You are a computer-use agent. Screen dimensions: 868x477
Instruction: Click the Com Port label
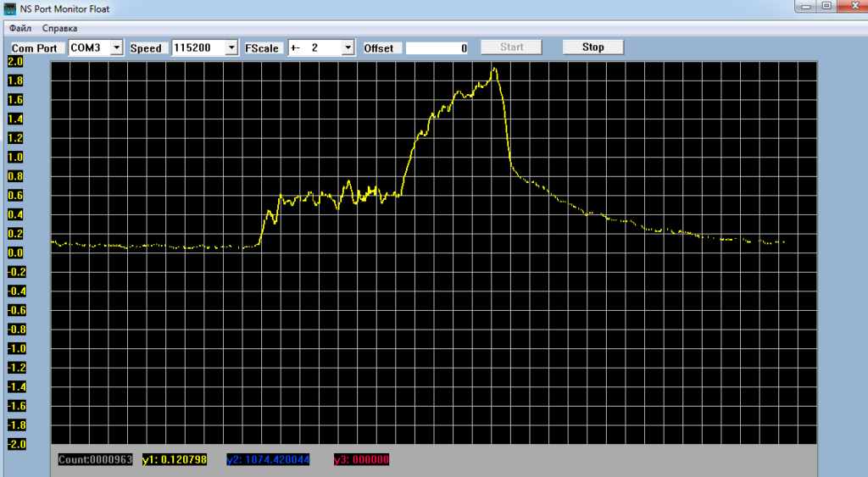(x=35, y=48)
